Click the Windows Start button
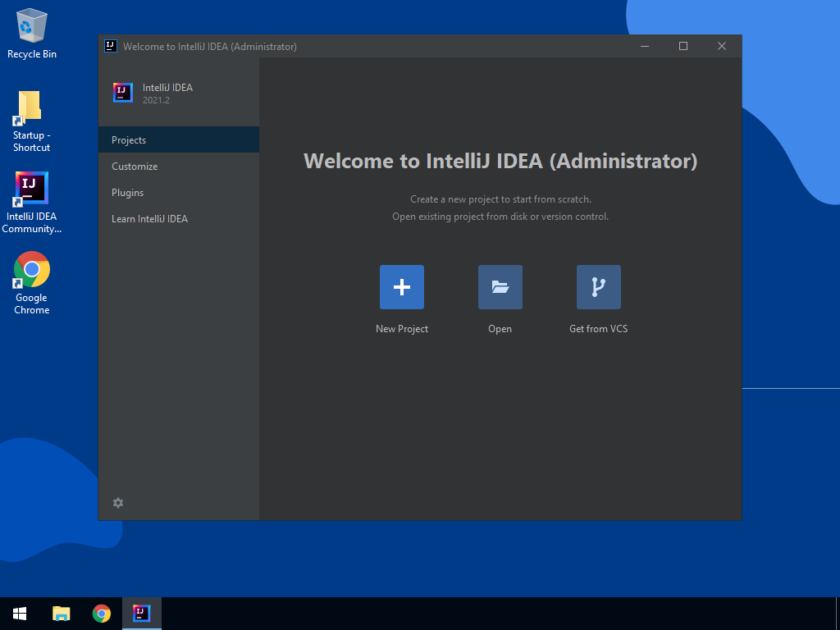Screen dimensions: 840x630 coord(21,613)
